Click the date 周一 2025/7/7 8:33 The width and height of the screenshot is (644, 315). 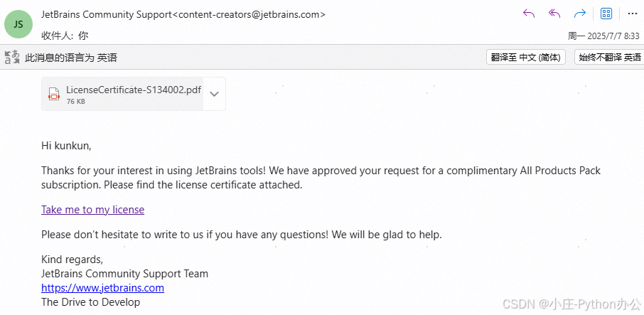pyautogui.click(x=603, y=36)
